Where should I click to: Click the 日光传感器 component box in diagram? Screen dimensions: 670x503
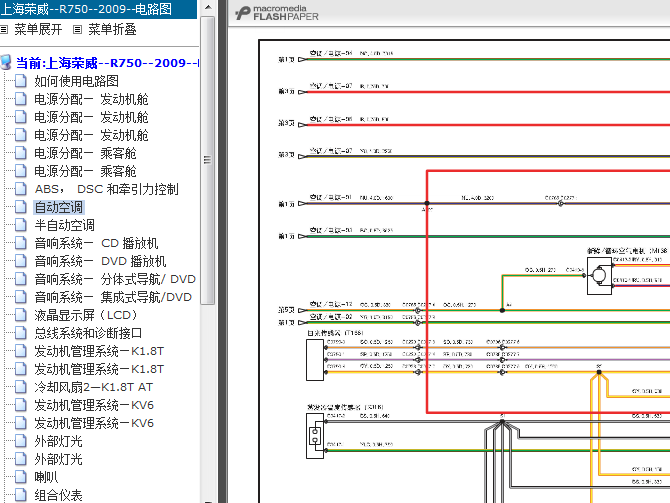point(315,360)
